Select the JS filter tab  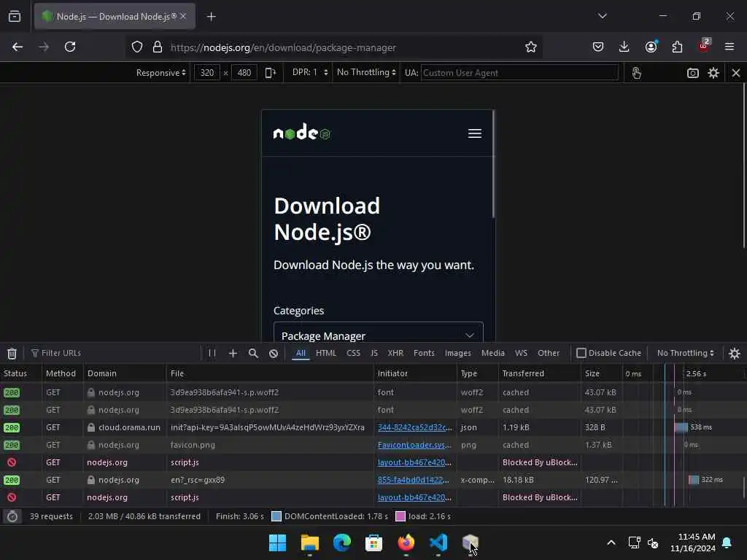click(x=374, y=353)
